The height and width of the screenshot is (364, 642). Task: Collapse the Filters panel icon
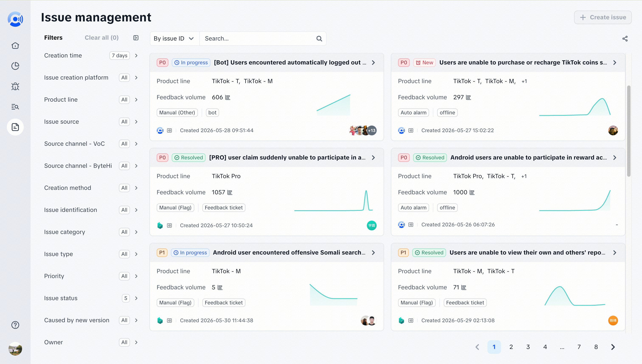point(136,38)
